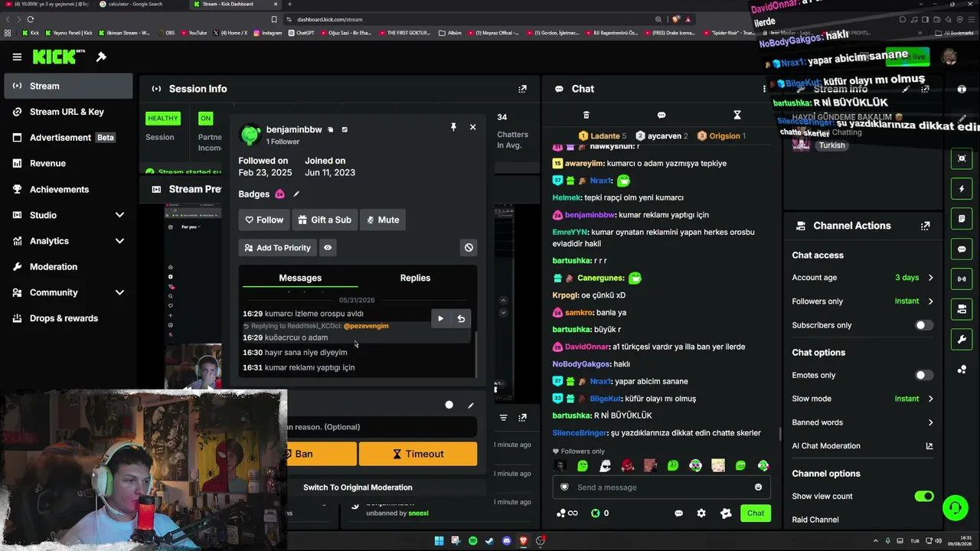Screen dimensions: 980x551
Task: Open chat settings gear icon
Action: [701, 514]
